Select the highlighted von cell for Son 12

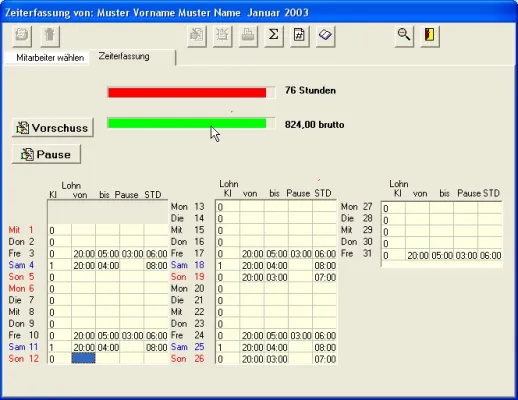(83, 358)
